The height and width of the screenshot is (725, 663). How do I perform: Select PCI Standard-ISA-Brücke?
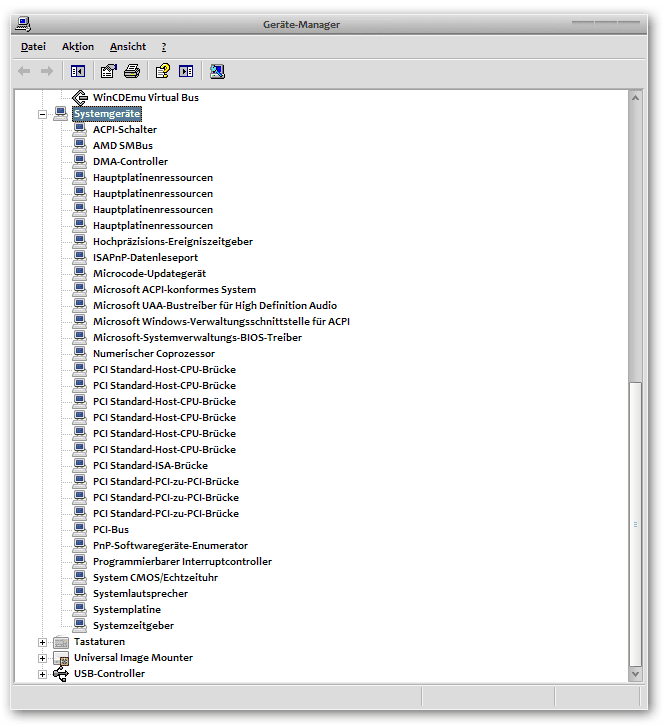150,466
